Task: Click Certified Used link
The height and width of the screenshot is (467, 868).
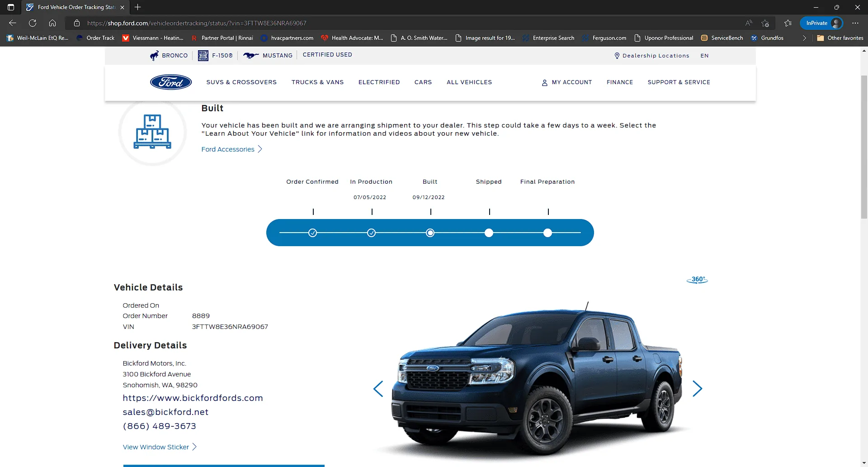Action: coord(327,55)
